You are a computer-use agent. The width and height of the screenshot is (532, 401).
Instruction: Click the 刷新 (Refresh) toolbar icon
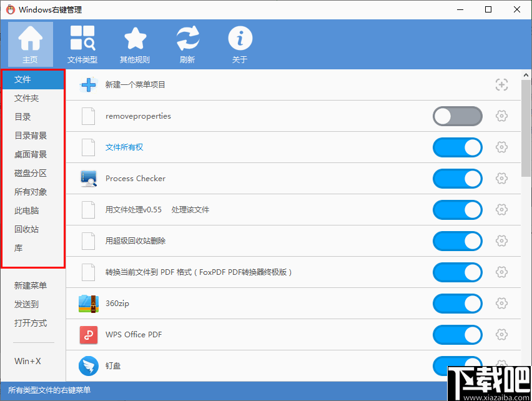[187, 39]
